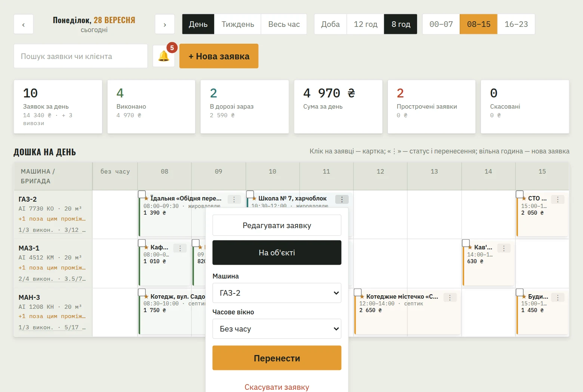
Task: Switch to Весь час view
Action: (x=284, y=24)
